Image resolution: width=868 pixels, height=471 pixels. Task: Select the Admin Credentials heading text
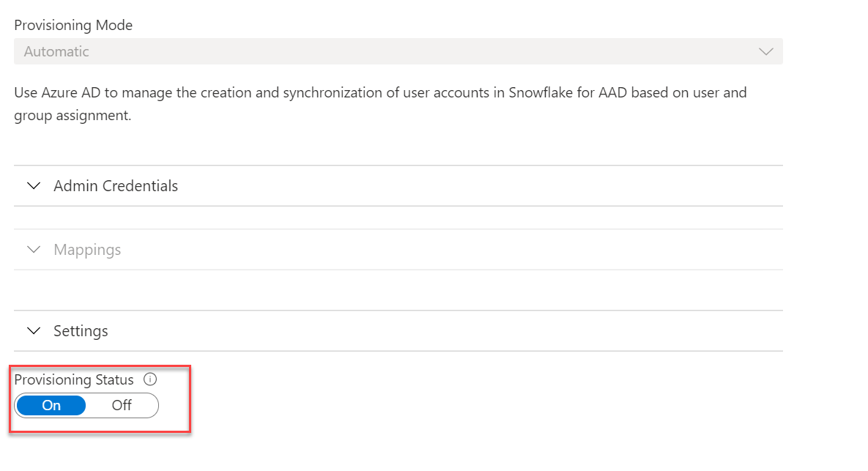116,186
